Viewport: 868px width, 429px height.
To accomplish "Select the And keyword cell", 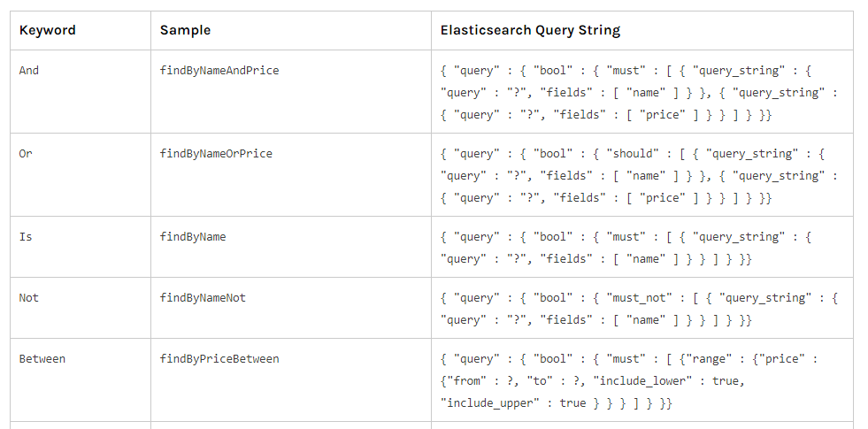I will pyautogui.click(x=29, y=71).
